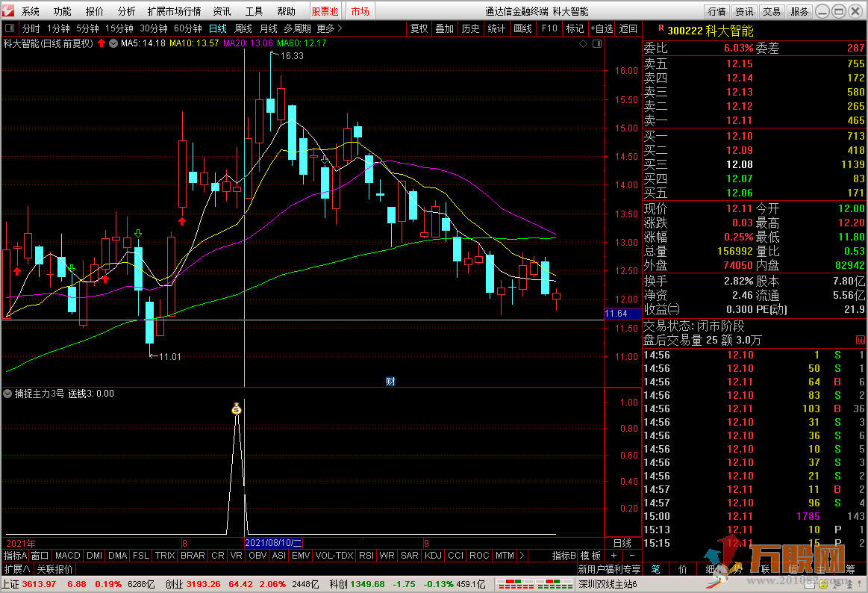Switch to the 分时 period tab
Image resolution: width=868 pixels, height=593 pixels.
pos(31,28)
